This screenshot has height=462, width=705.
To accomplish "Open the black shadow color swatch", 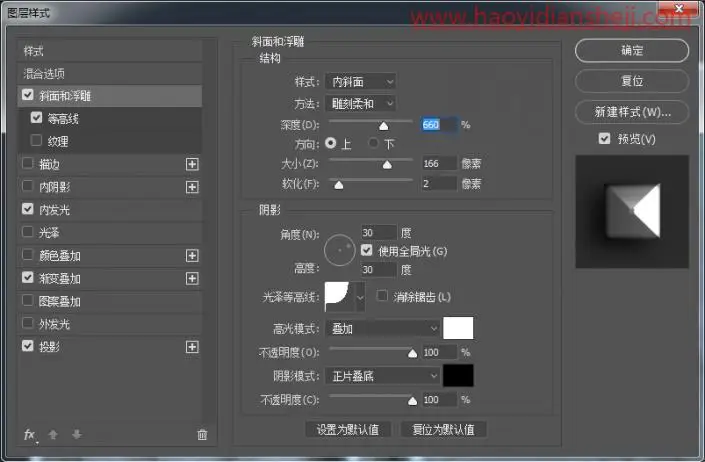I will pos(458,375).
